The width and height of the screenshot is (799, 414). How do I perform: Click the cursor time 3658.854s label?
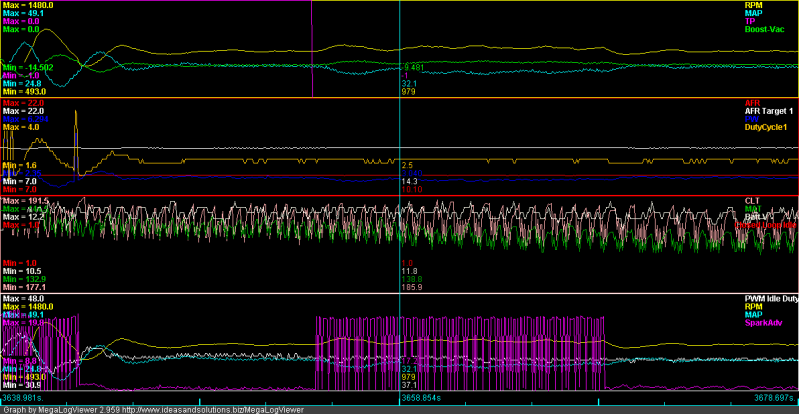coord(420,397)
